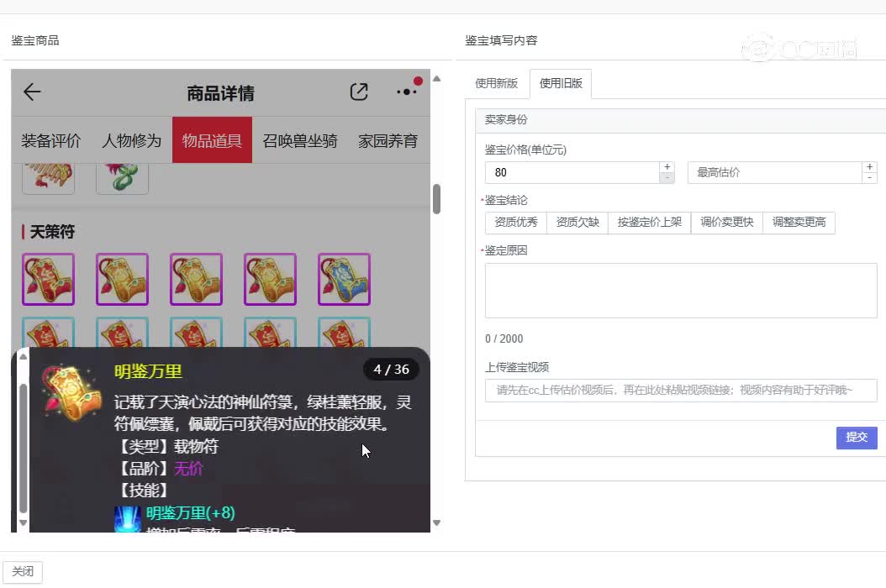886x588 pixels.
Task: Click the 明鉴万里(+8) skill name
Action: (x=191, y=513)
